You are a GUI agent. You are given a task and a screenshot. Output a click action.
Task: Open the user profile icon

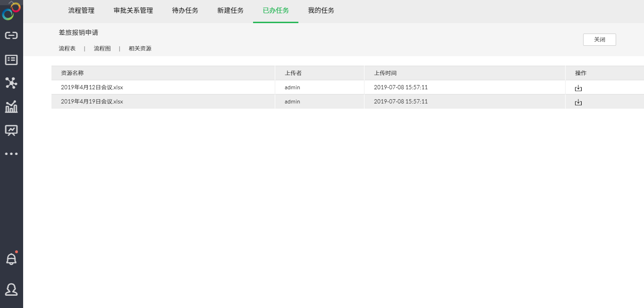(x=11, y=289)
